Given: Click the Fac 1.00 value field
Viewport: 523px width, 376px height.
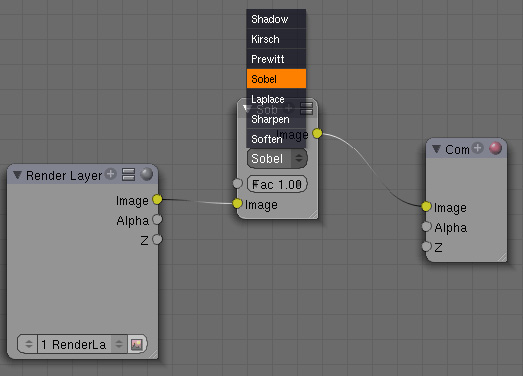Looking at the screenshot, I should 277,184.
